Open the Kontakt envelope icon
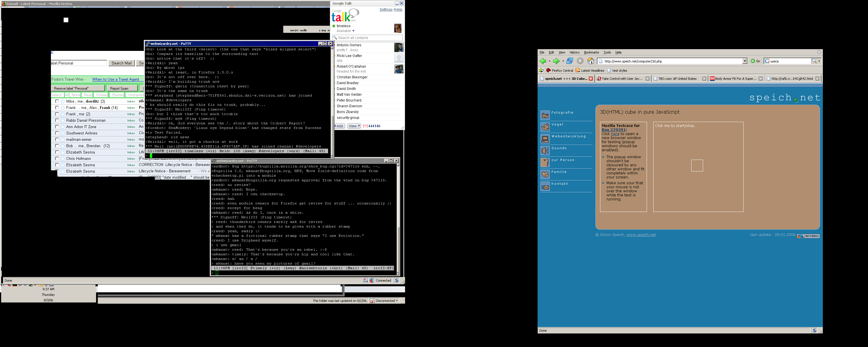The image size is (868, 347). click(x=545, y=186)
